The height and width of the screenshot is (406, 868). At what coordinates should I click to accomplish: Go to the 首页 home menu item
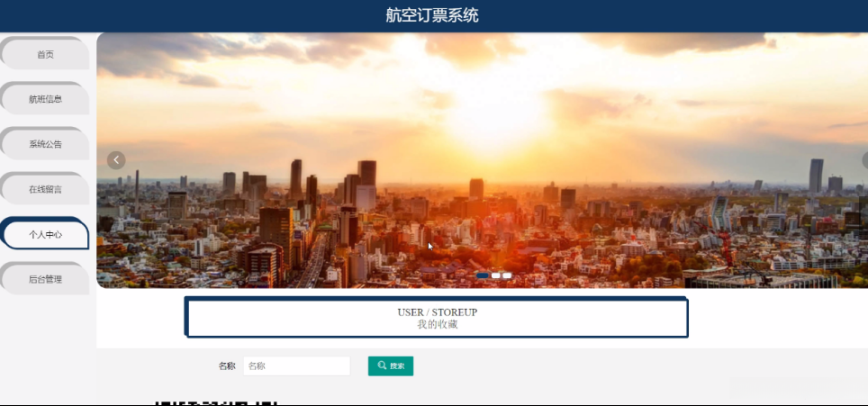(45, 54)
